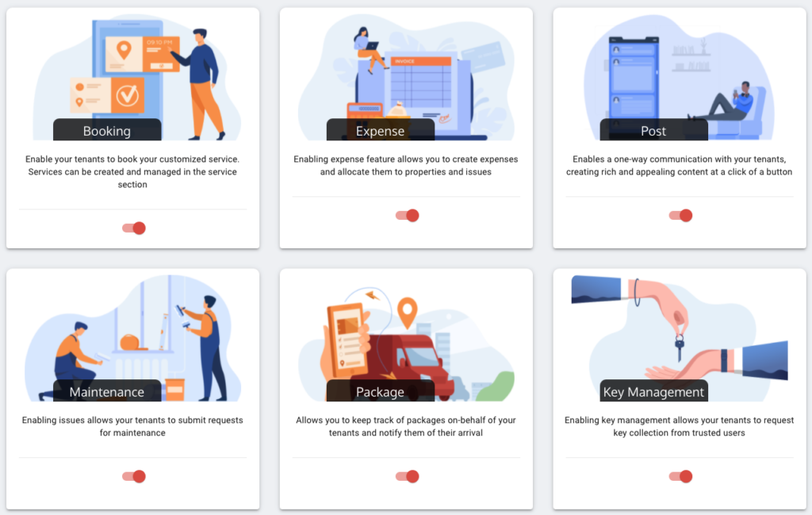Switch off the Package feature toggle

tap(407, 476)
